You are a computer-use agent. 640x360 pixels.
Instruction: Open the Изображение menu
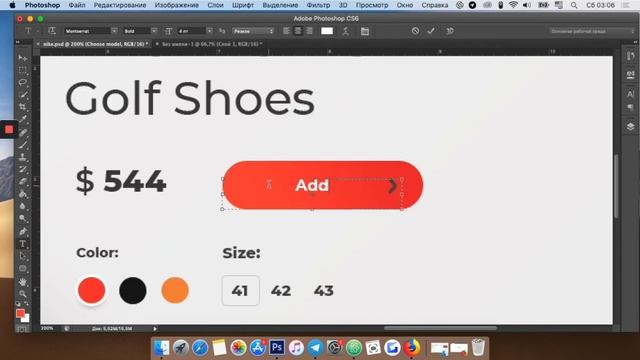(176, 5)
